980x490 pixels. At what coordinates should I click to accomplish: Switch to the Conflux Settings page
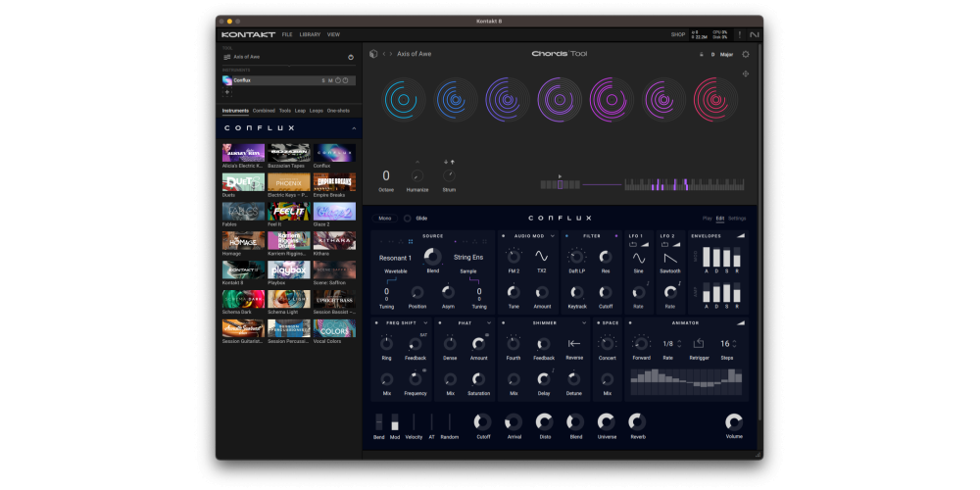coord(737,219)
